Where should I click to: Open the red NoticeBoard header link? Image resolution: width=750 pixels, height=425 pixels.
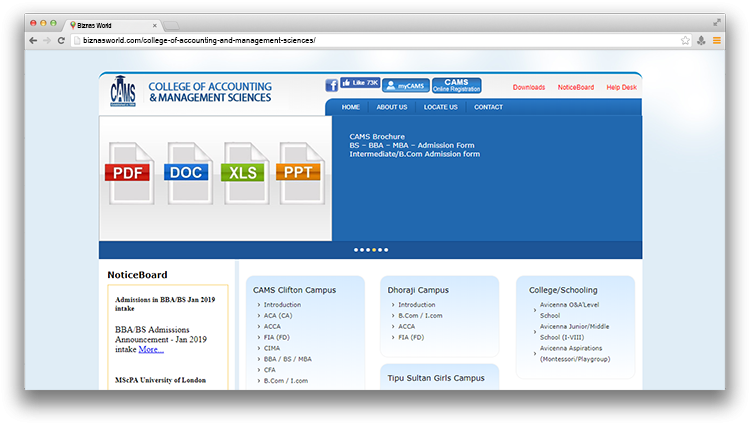pos(576,87)
